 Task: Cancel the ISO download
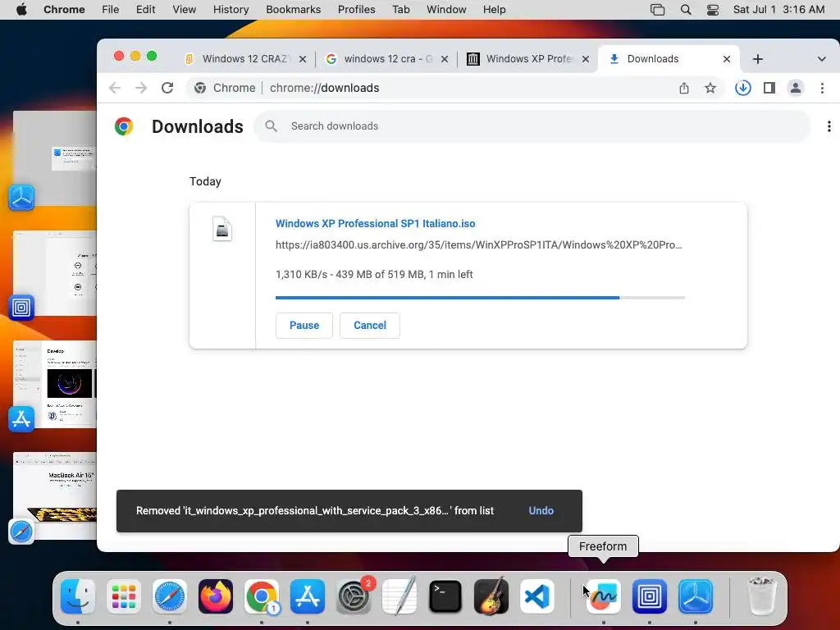coord(370,325)
